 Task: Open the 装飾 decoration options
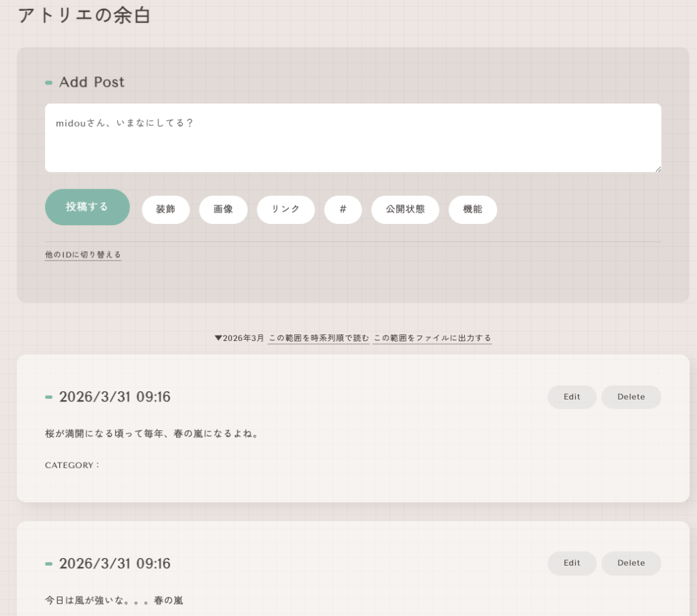coord(165,210)
